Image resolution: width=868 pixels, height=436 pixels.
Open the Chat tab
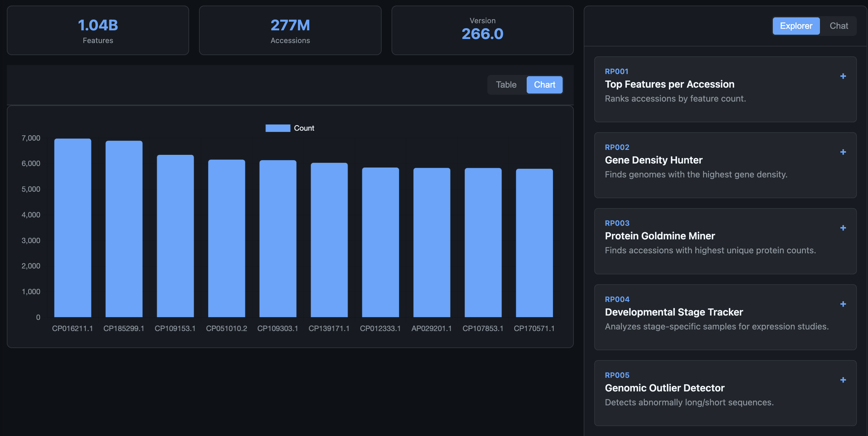point(838,26)
